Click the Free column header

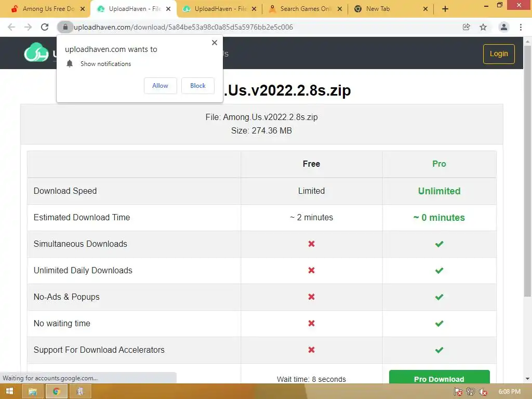point(312,164)
